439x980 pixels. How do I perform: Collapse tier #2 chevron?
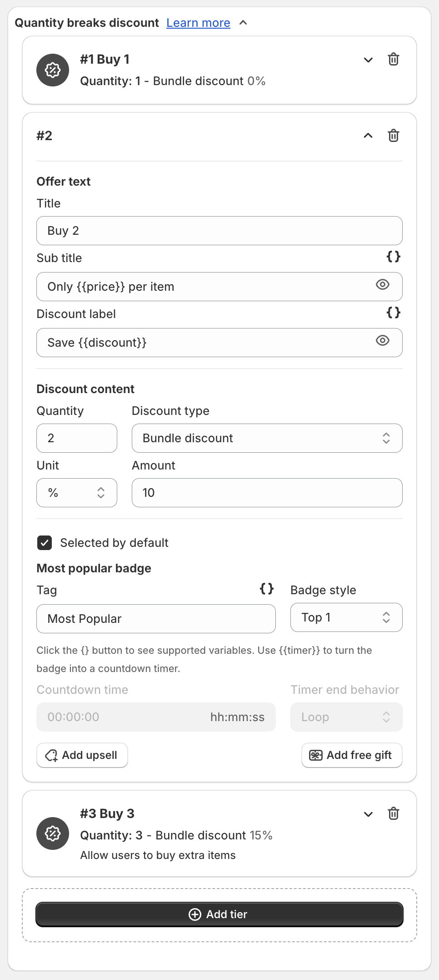click(x=369, y=136)
